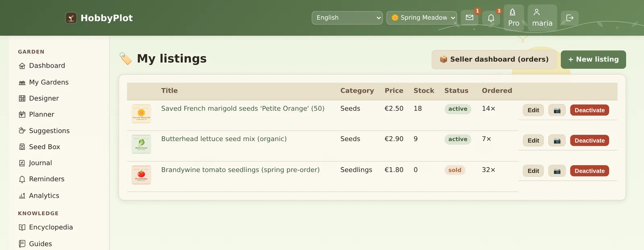Click the sold status badge
Screen dimensions: 644x250
(455, 170)
